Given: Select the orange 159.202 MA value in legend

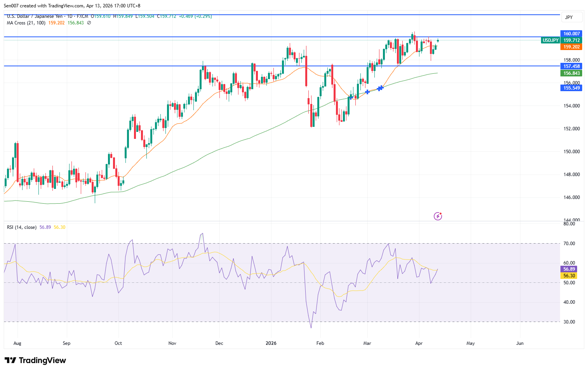Looking at the screenshot, I should (x=56, y=22).
